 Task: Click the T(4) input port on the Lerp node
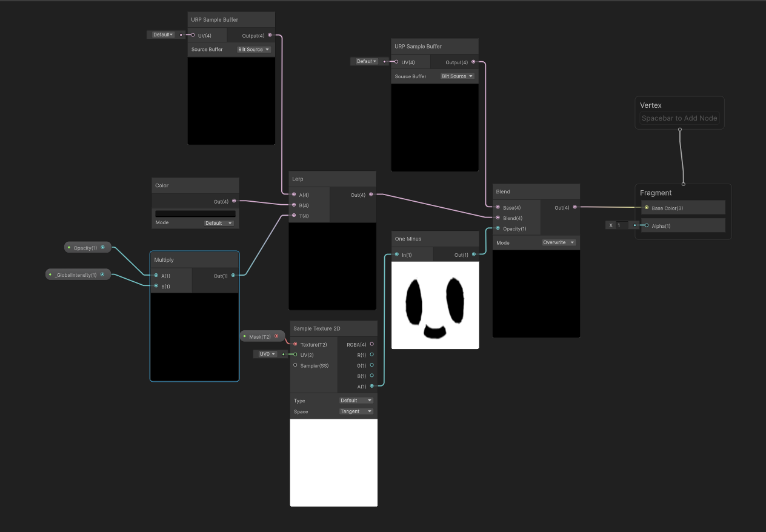(x=293, y=216)
